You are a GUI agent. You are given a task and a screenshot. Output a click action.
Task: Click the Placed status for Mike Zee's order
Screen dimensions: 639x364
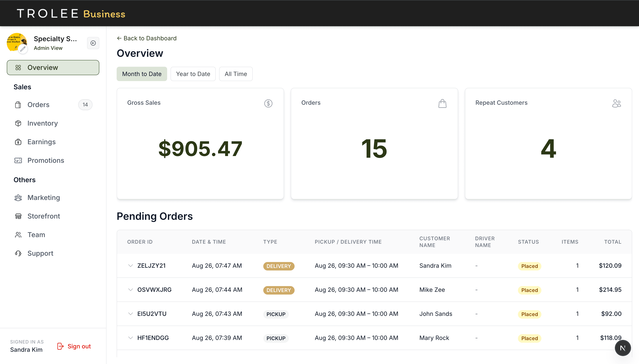529,290
